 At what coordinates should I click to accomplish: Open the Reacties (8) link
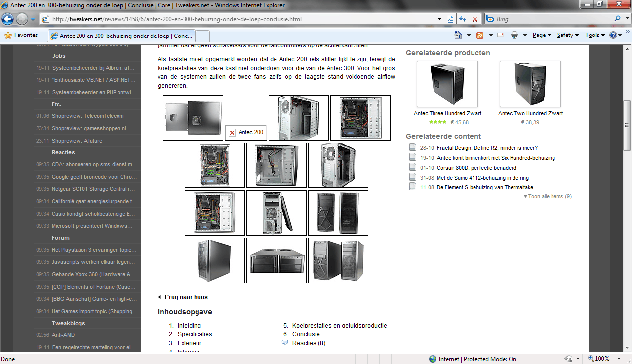click(309, 343)
